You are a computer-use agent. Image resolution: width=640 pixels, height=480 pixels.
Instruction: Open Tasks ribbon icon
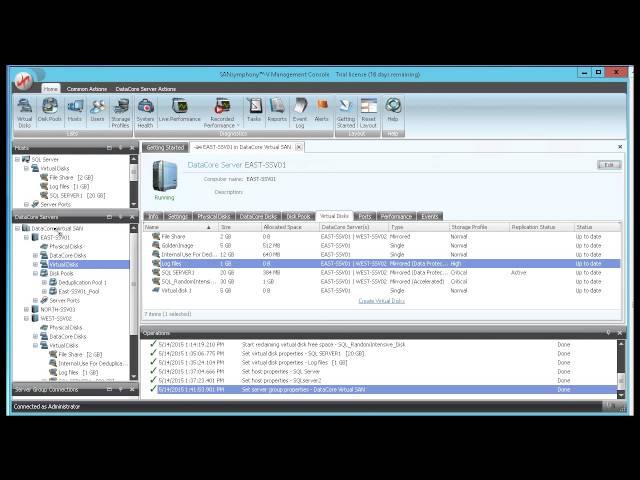(254, 110)
